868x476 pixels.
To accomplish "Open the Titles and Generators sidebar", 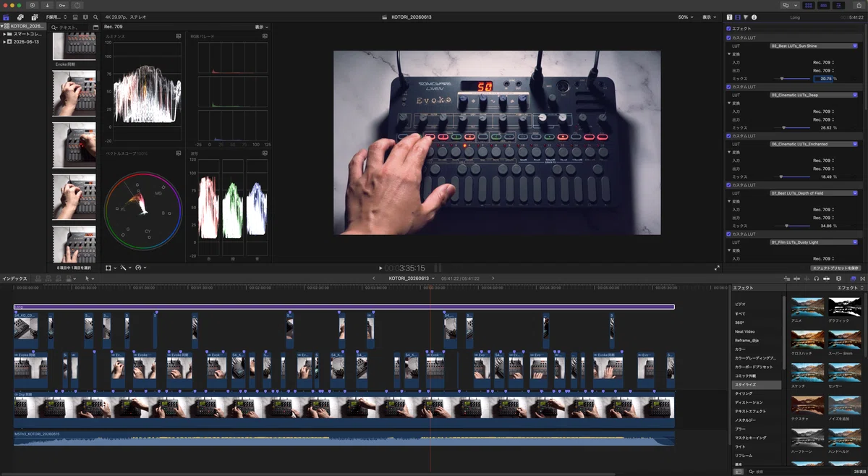I will [35, 17].
